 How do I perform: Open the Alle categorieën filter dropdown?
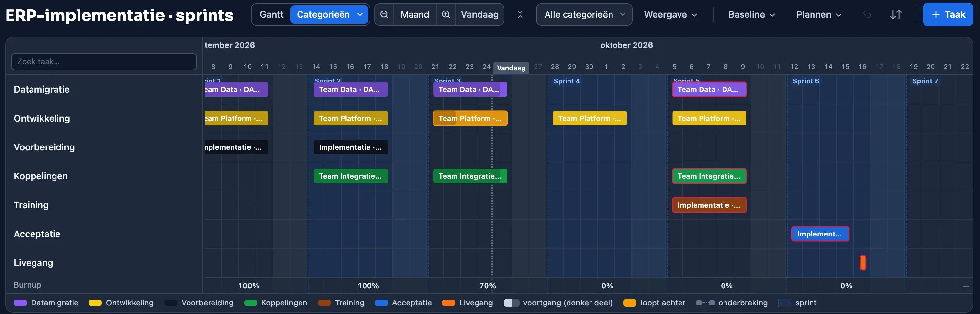[584, 14]
